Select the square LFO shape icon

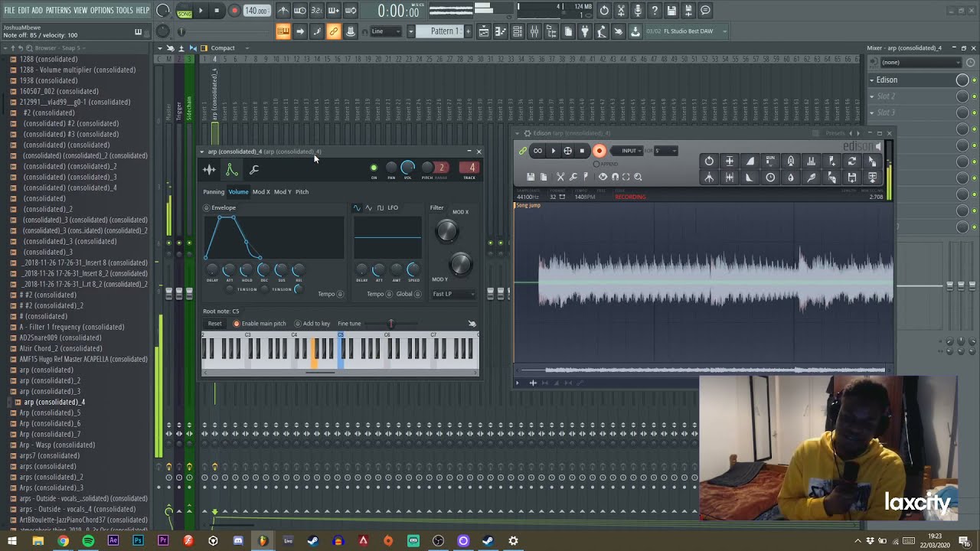coord(381,208)
